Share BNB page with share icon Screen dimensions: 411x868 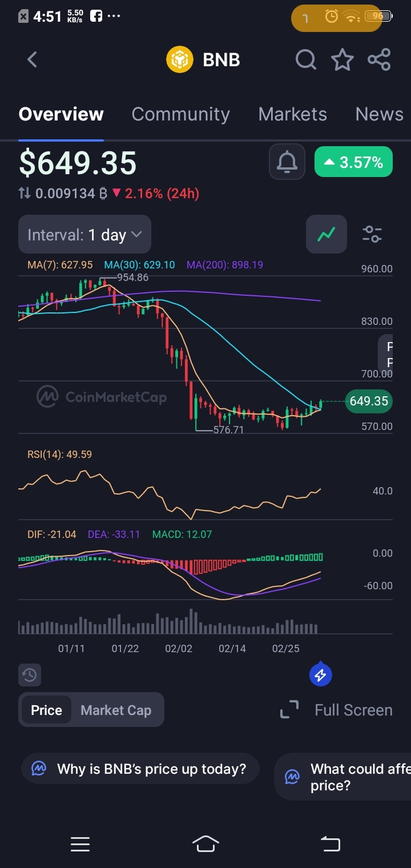[379, 59]
